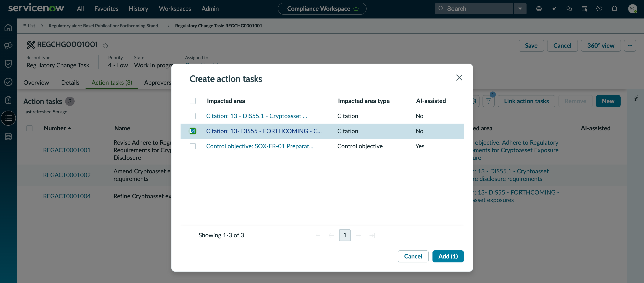Image resolution: width=644 pixels, height=283 pixels.
Task: Click Link action tasks button
Action: pyautogui.click(x=526, y=101)
